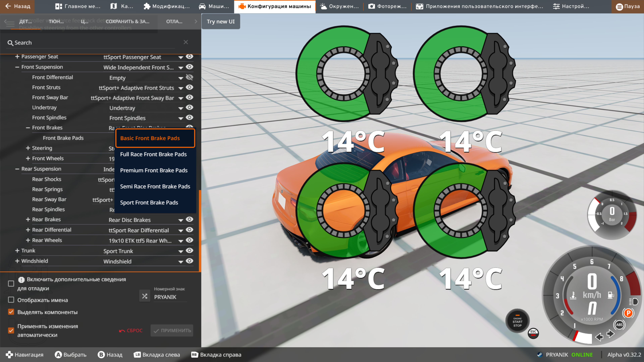Click the randomize license plate icon
This screenshot has width=644, height=362.
click(145, 296)
